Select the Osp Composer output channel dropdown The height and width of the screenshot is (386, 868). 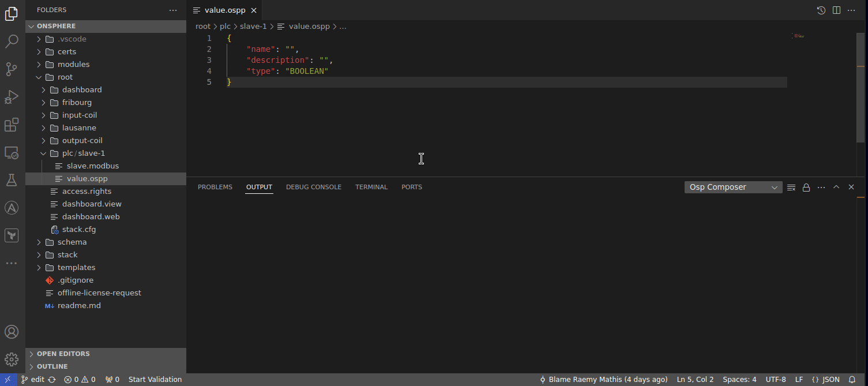click(733, 187)
